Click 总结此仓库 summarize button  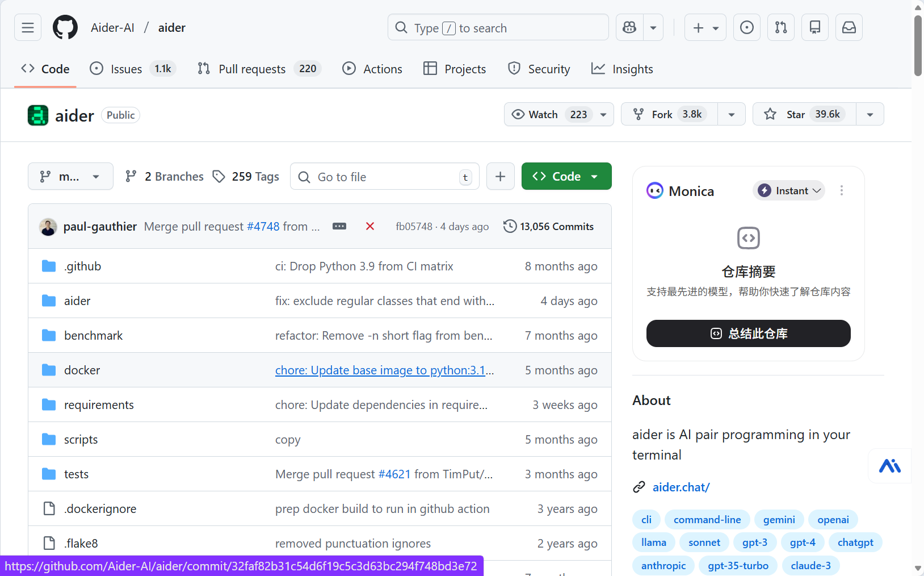(748, 333)
